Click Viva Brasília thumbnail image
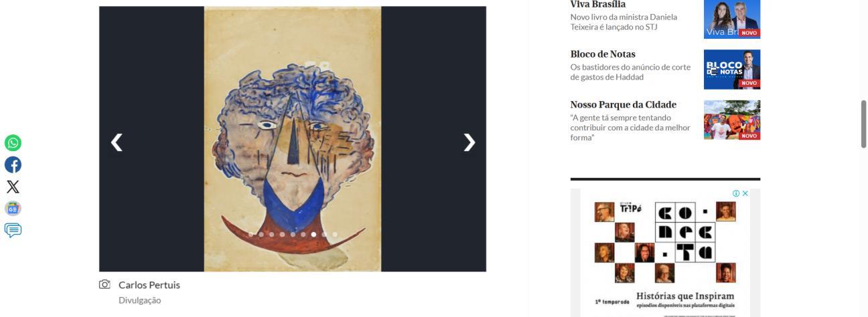This screenshot has width=868, height=317. tap(732, 19)
